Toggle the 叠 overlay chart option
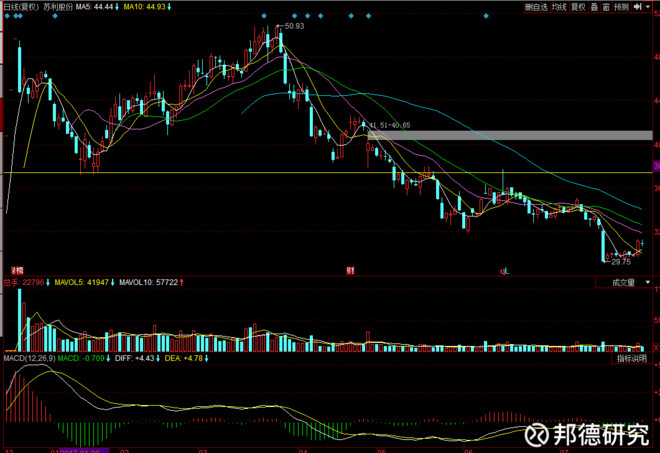This screenshot has height=453, width=660. [594, 7]
